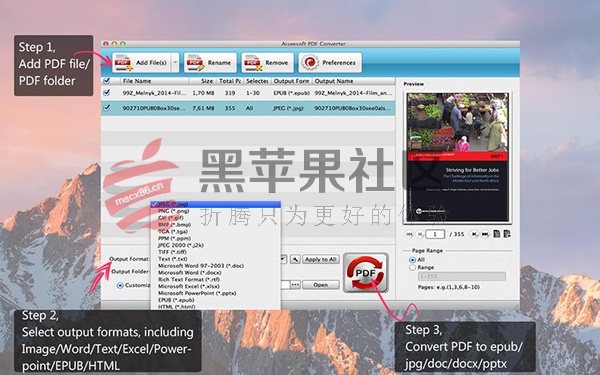Uncheck the 99Z_Melnyk file checkbox
The image size is (600, 375).
[x=107, y=93]
